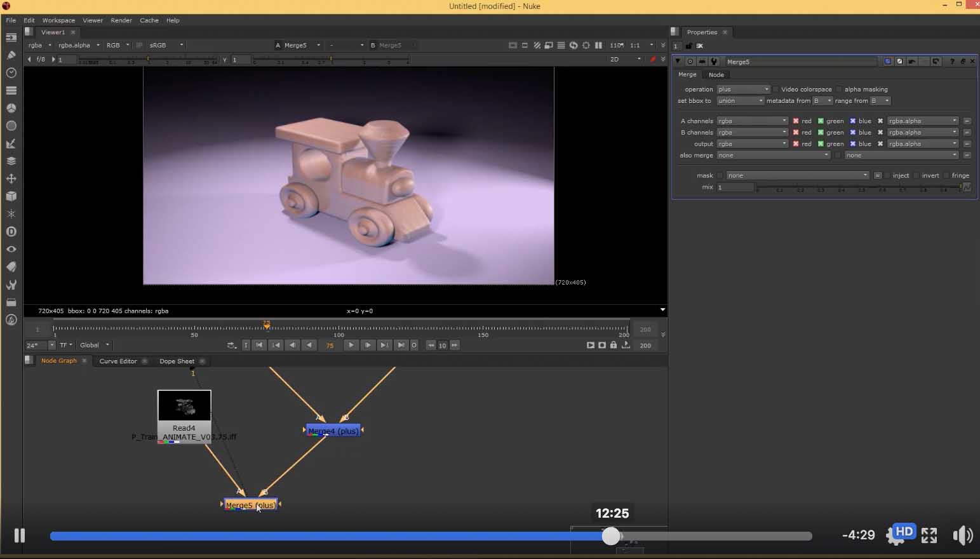This screenshot has width=980, height=559.
Task: Switch to the Curve Editor tab
Action: [x=118, y=361]
